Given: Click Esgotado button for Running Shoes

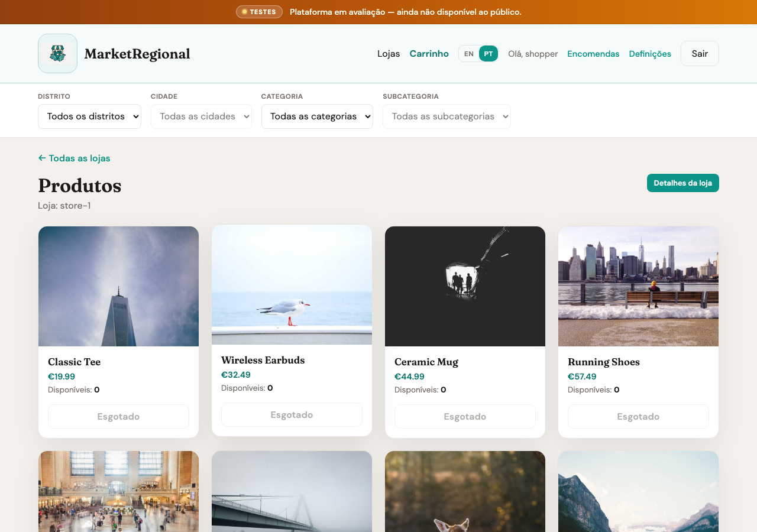Looking at the screenshot, I should pyautogui.click(x=638, y=416).
